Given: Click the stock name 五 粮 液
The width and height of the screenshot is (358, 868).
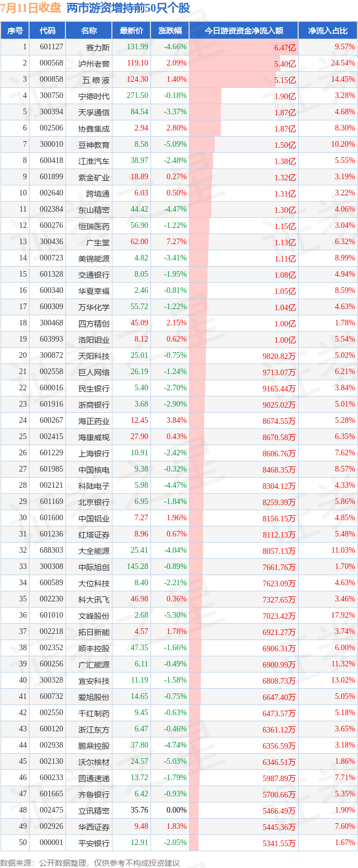Looking at the screenshot, I should tap(96, 80).
